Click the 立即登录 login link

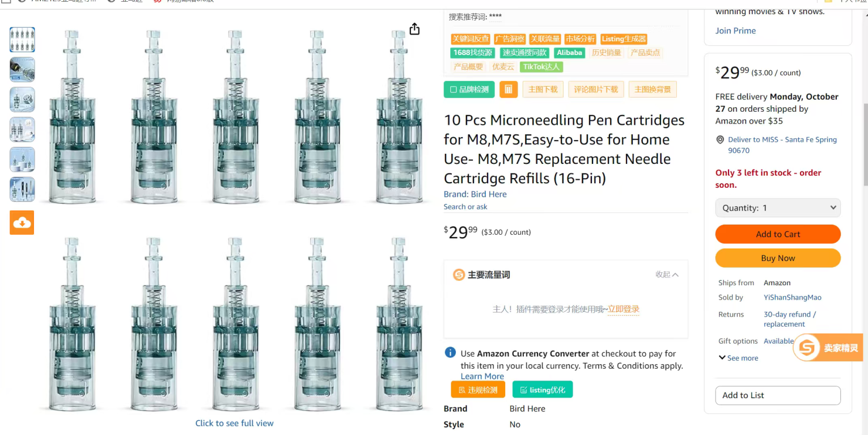[x=623, y=309]
